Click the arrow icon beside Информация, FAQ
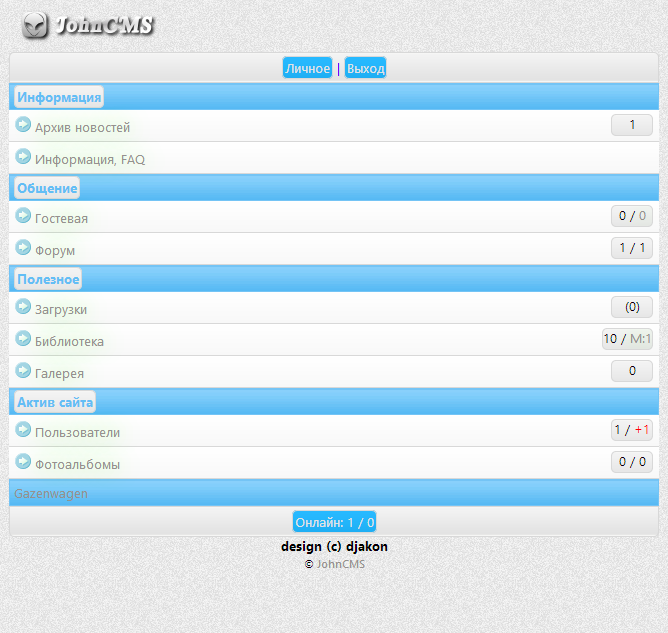The image size is (668, 633). tap(23, 156)
